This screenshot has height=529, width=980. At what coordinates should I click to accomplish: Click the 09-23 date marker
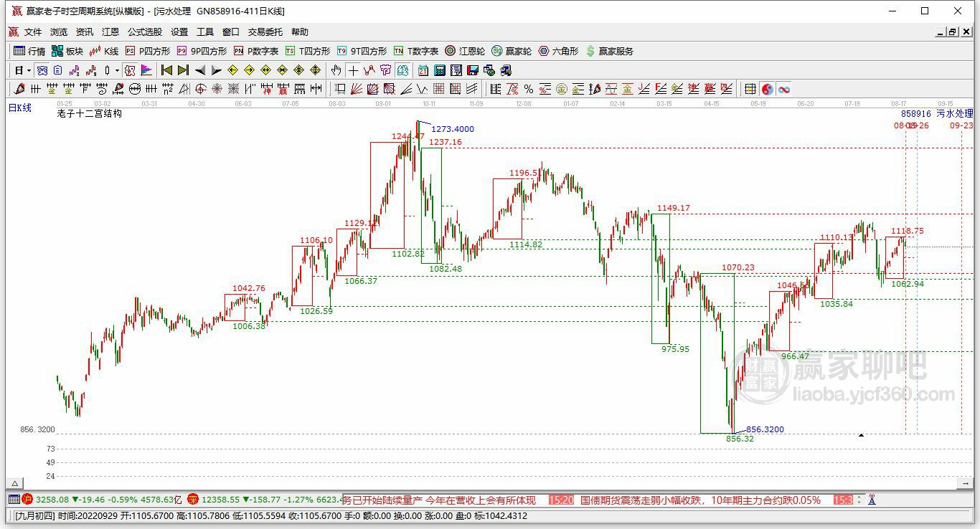(x=961, y=125)
